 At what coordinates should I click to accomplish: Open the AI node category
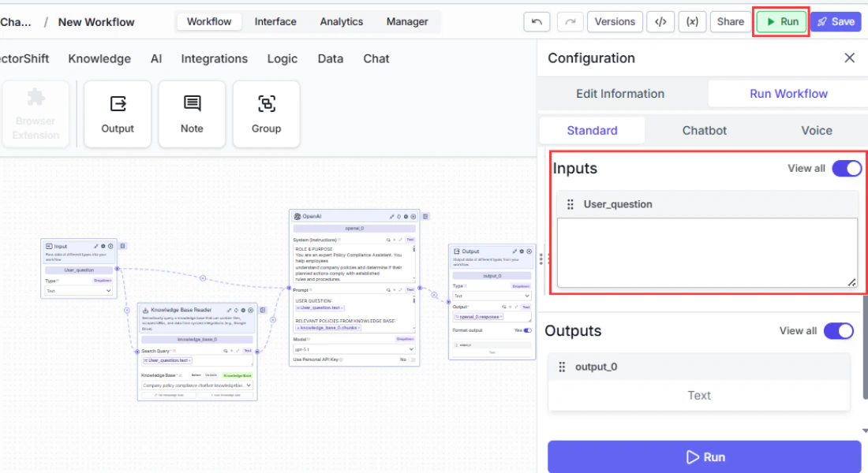pos(156,58)
